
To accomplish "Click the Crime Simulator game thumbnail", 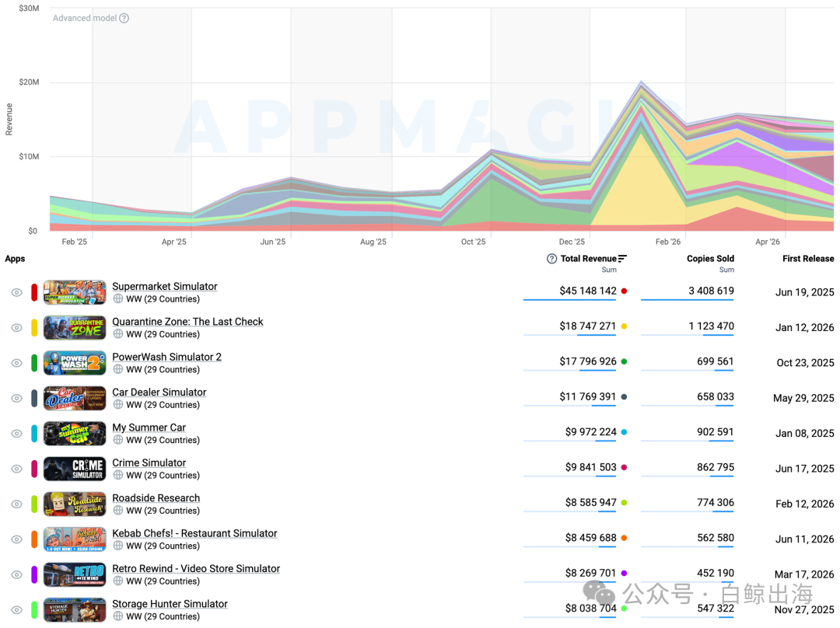I will (x=75, y=469).
